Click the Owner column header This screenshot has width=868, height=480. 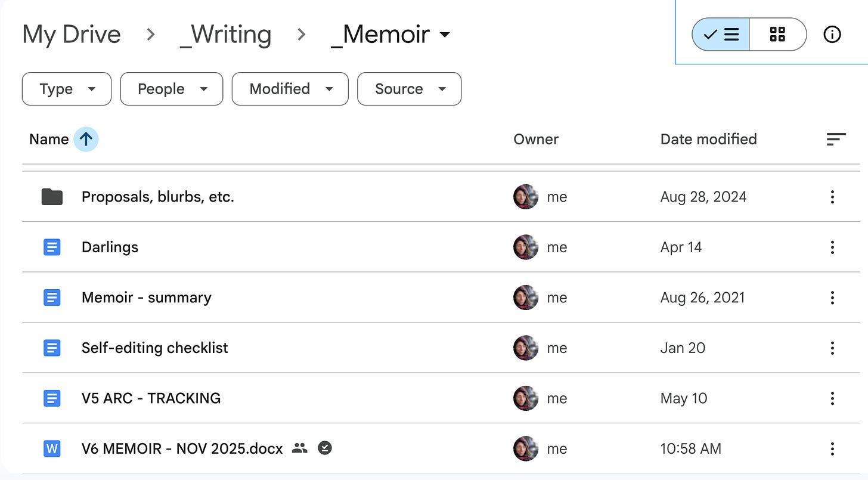click(536, 140)
